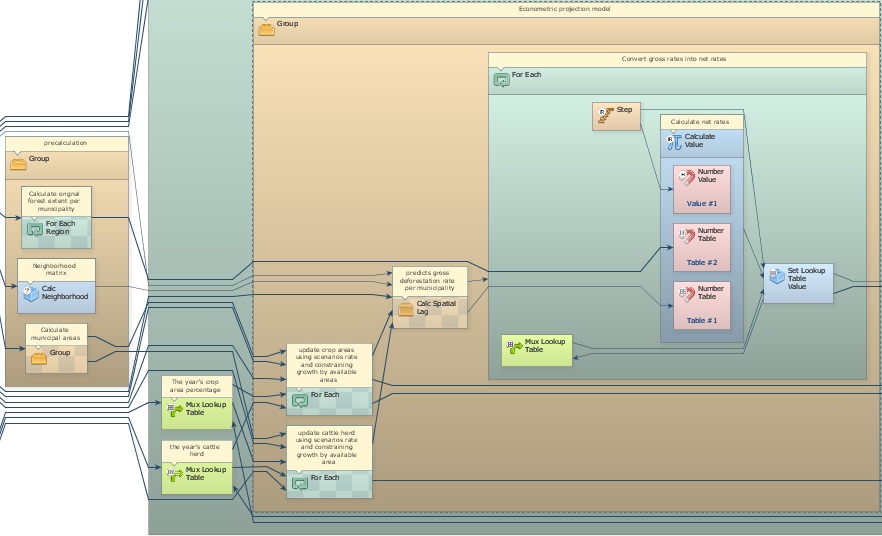Select the Number Table icon above Table #2
The image size is (882, 536).
pos(686,236)
